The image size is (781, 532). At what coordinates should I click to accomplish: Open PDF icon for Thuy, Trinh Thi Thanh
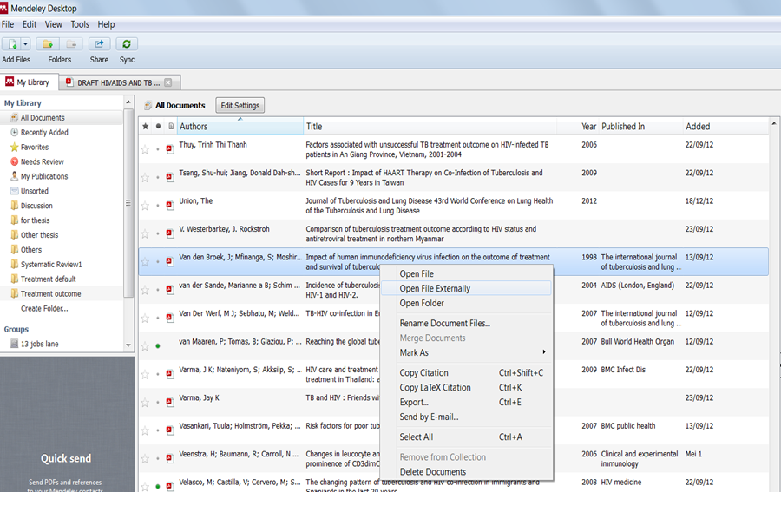[x=170, y=149]
